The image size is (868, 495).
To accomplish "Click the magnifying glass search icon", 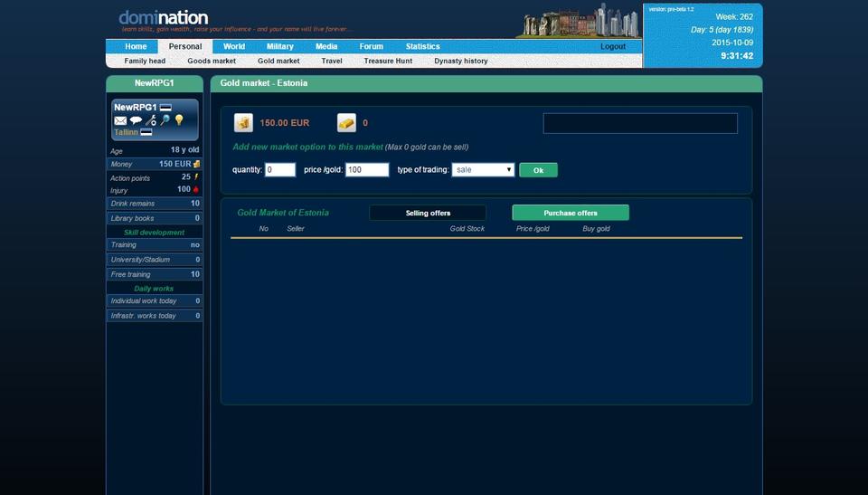I will [165, 120].
